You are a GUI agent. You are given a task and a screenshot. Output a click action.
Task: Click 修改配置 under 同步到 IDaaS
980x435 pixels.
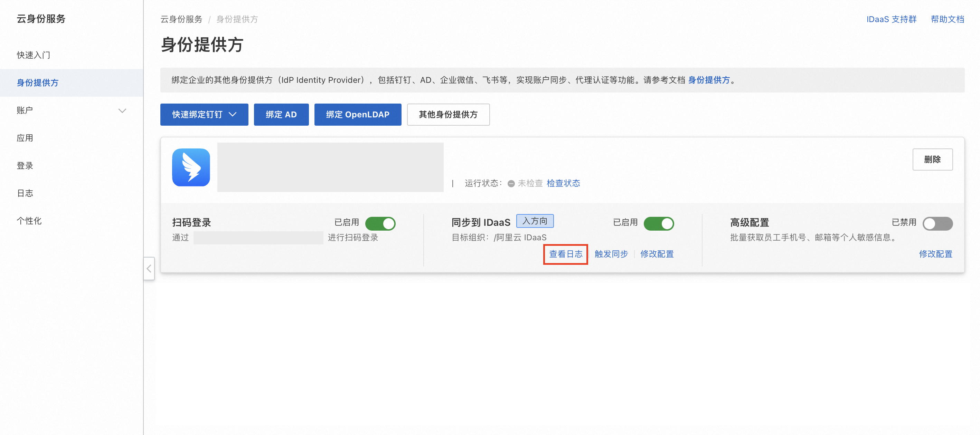657,254
